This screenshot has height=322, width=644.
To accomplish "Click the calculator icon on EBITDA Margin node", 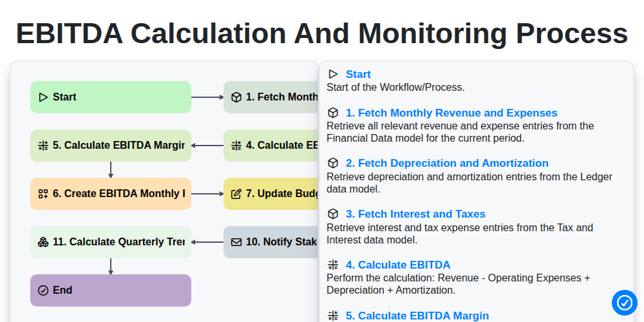I will tap(43, 146).
